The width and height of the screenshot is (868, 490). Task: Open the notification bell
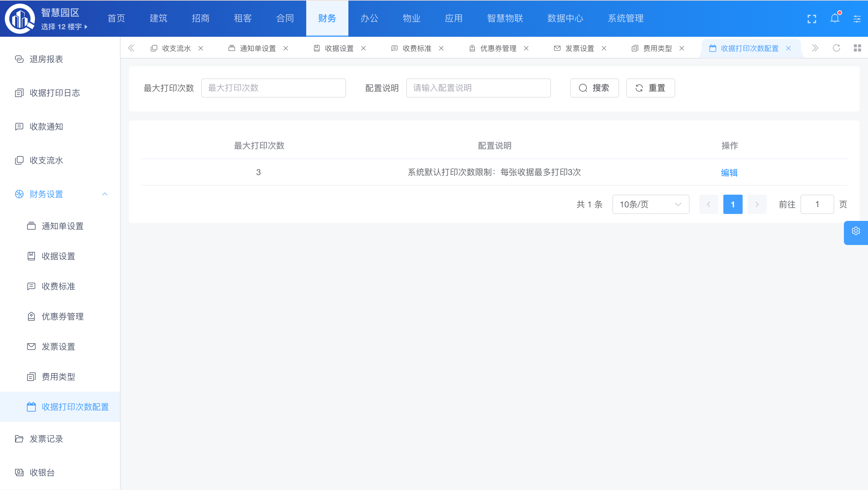point(835,18)
